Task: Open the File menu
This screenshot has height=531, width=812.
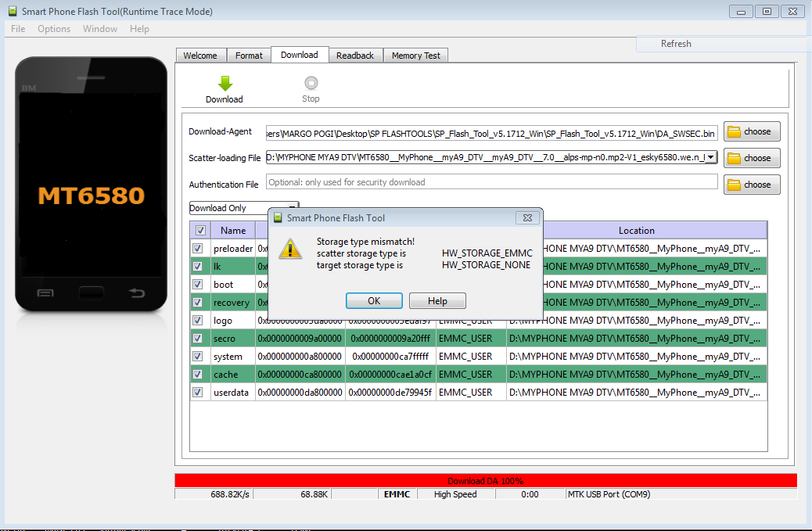Action: 18,29
